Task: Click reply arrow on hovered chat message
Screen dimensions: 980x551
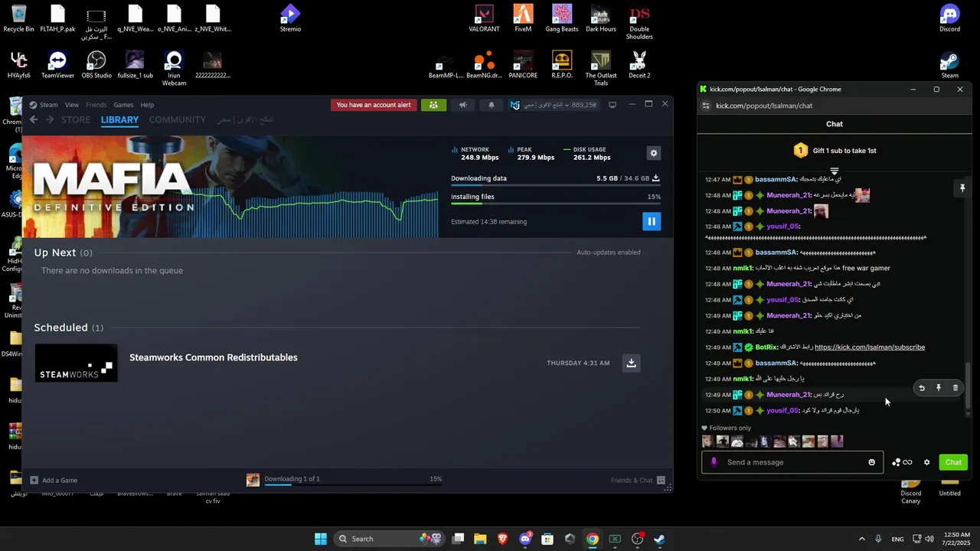Action: tap(922, 388)
